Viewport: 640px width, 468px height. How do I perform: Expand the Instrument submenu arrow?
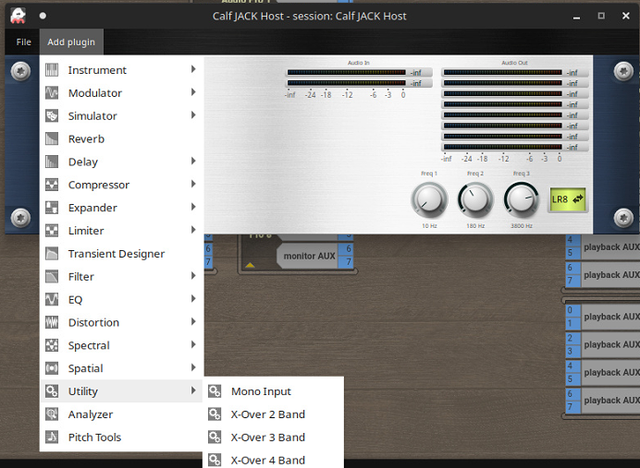pos(193,69)
